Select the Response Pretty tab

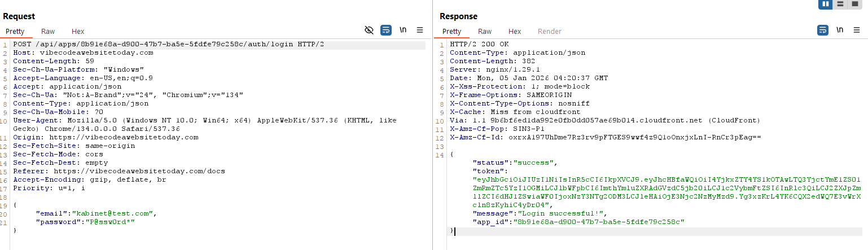pyautogui.click(x=451, y=32)
